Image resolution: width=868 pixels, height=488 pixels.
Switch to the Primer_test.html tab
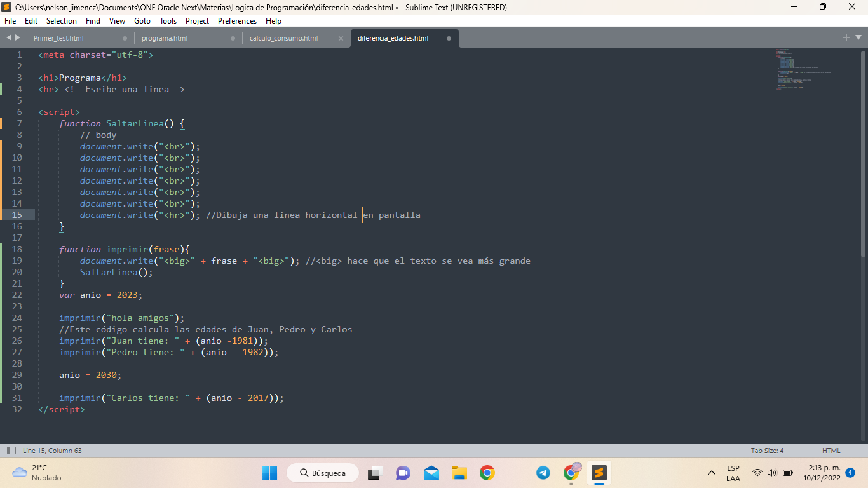58,38
